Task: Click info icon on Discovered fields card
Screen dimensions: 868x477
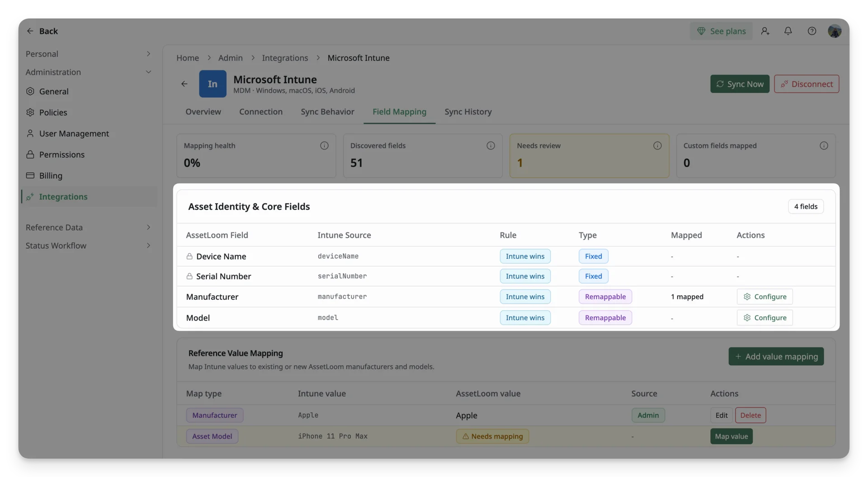Action: [491, 146]
